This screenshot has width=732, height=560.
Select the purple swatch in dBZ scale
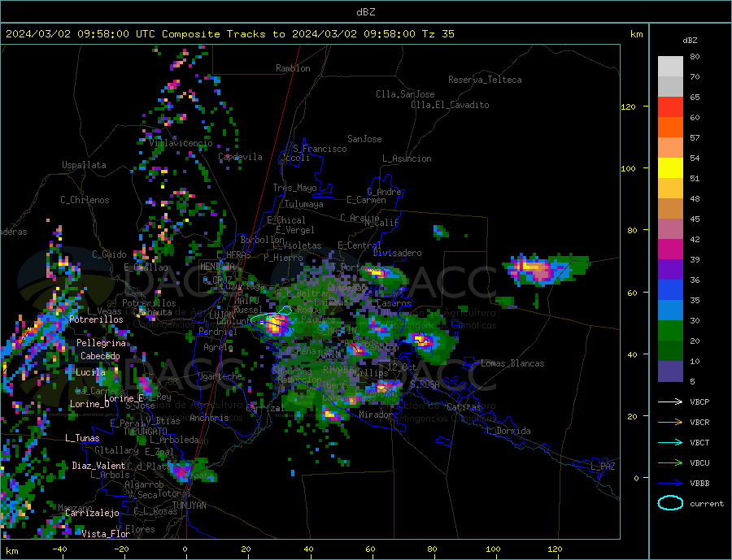click(670, 270)
